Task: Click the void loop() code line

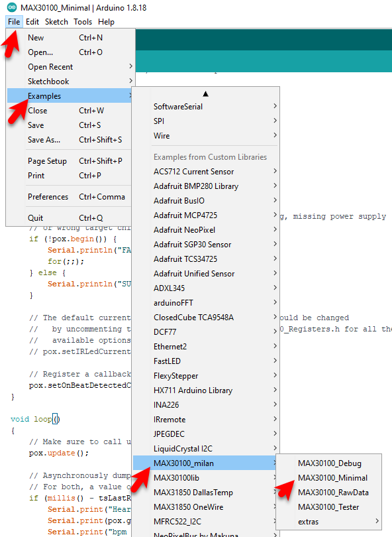Action: click(35, 419)
